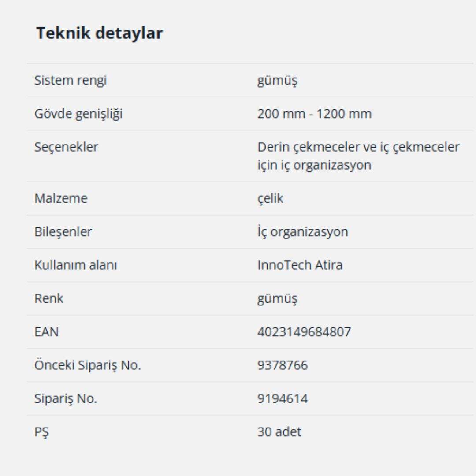Click the Bileşenler label

(x=63, y=232)
